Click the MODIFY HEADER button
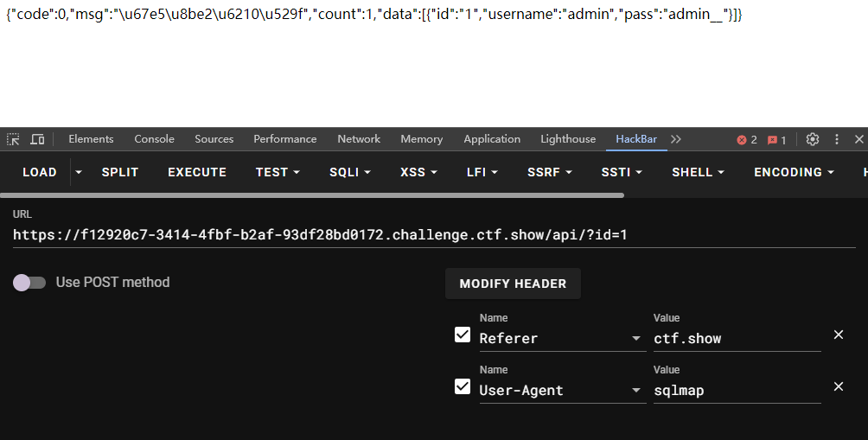This screenshot has height=440, width=868. click(x=513, y=284)
